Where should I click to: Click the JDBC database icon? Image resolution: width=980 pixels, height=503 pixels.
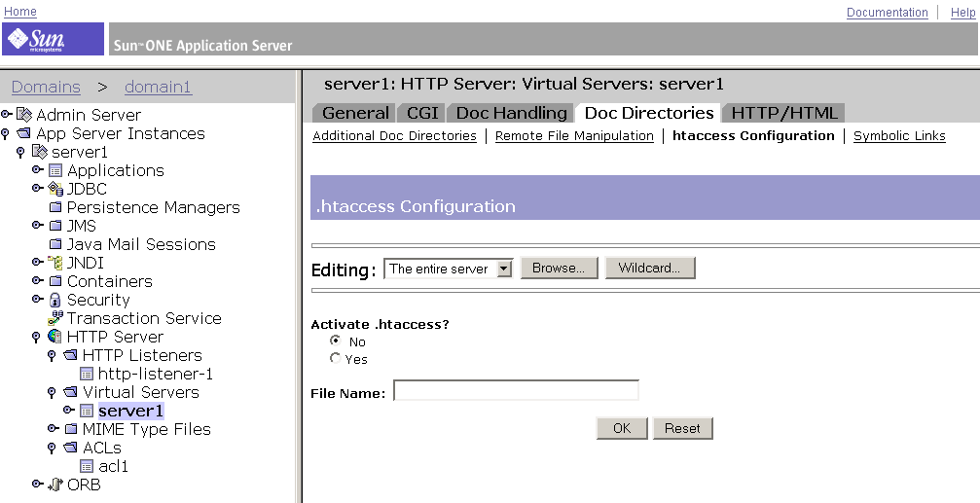(55, 189)
